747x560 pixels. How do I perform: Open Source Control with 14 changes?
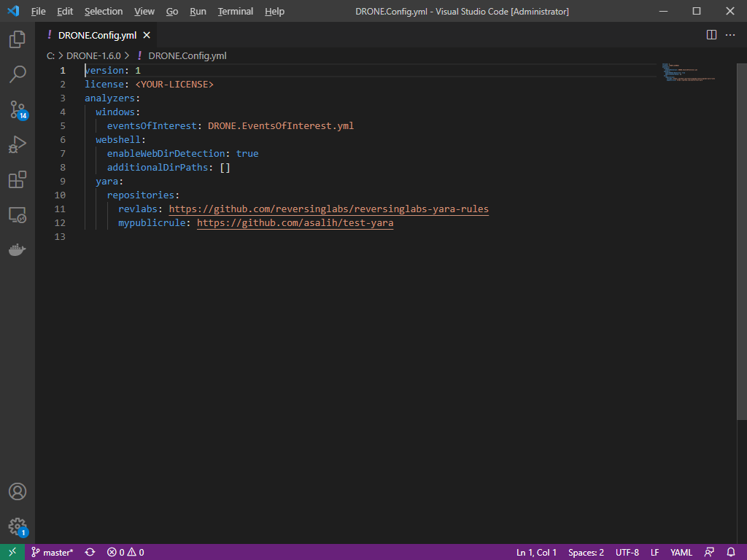click(x=18, y=109)
